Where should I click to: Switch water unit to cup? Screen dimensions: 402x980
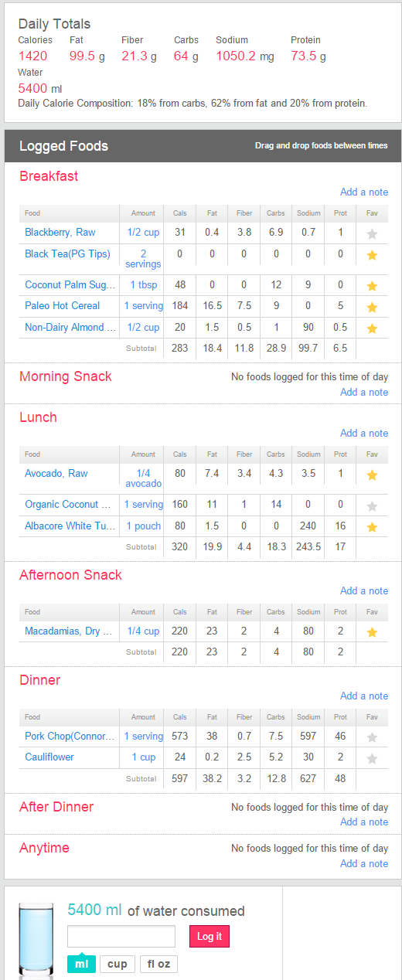pos(118,964)
